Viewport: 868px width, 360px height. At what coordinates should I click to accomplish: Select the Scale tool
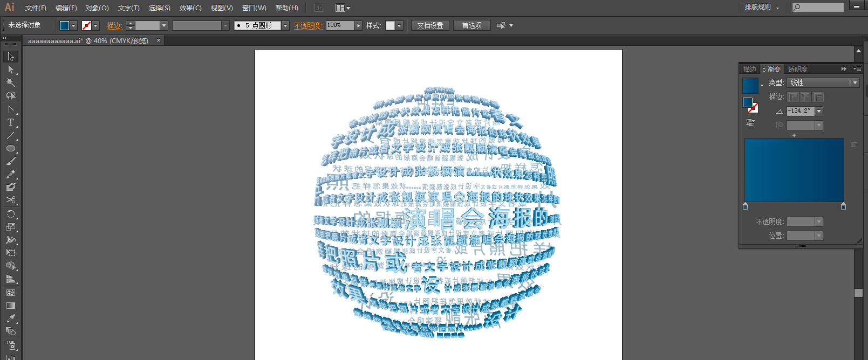11,227
